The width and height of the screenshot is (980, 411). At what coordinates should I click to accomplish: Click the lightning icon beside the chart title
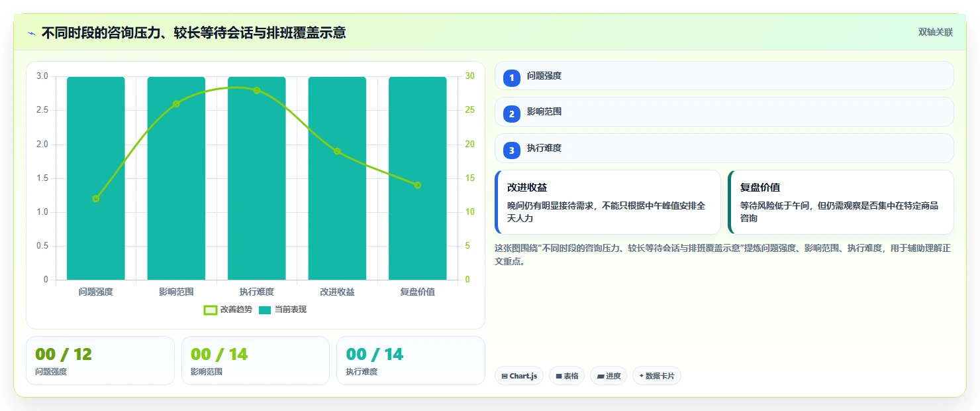(x=32, y=33)
